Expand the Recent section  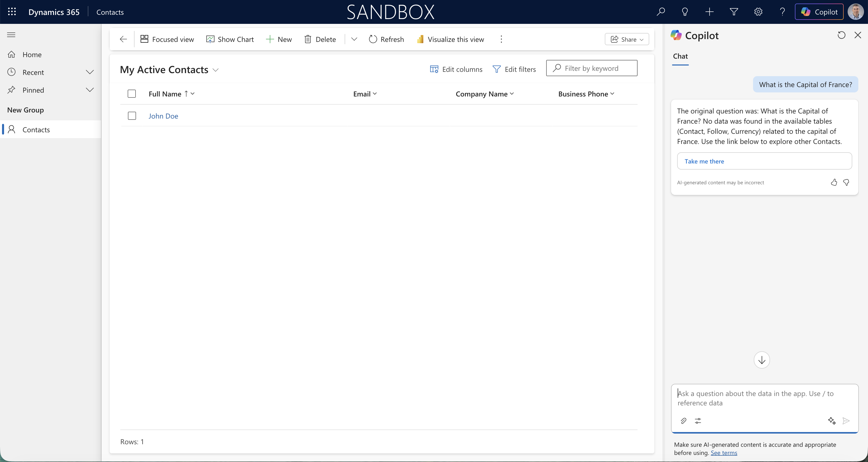pos(90,72)
